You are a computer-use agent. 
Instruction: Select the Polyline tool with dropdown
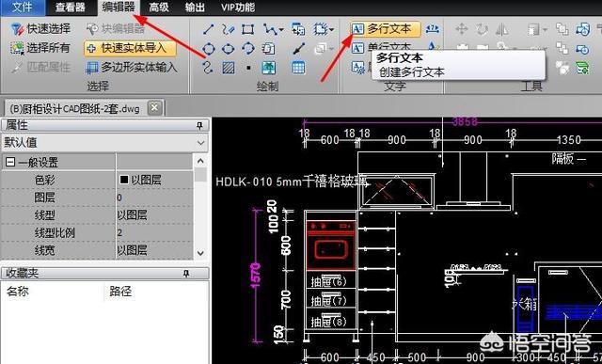274,29
